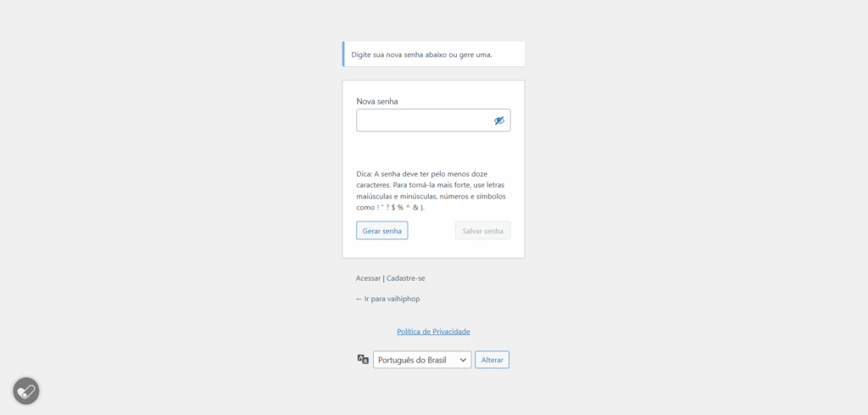Click the Salvar senha button
Image resolution: width=868 pixels, height=415 pixels.
tap(482, 231)
